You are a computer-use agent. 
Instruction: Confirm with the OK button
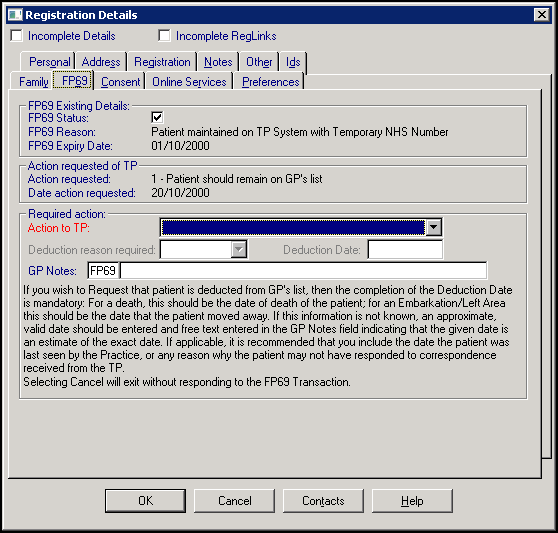(146, 501)
